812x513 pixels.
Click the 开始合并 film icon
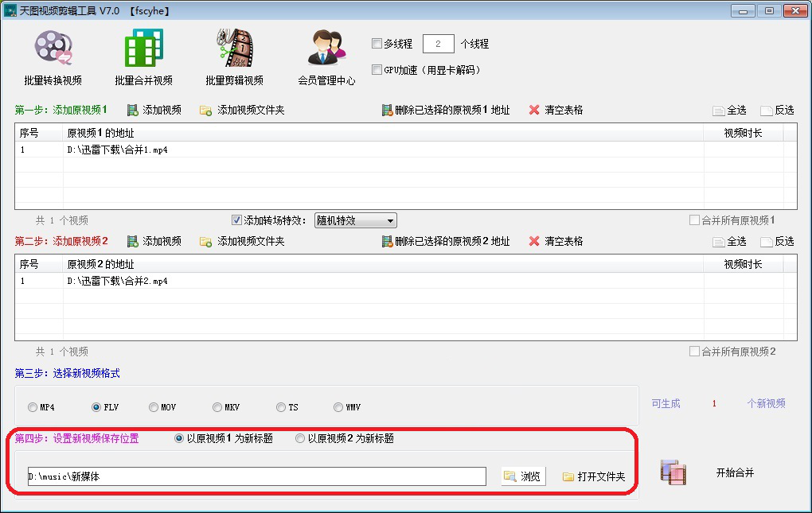click(x=673, y=472)
